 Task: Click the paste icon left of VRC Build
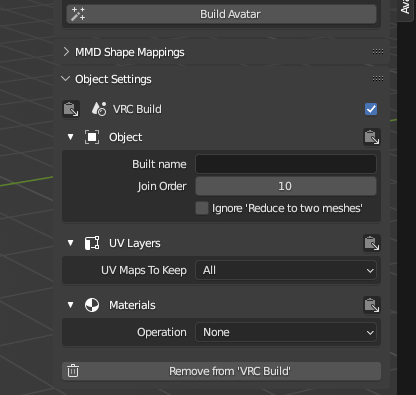point(71,109)
